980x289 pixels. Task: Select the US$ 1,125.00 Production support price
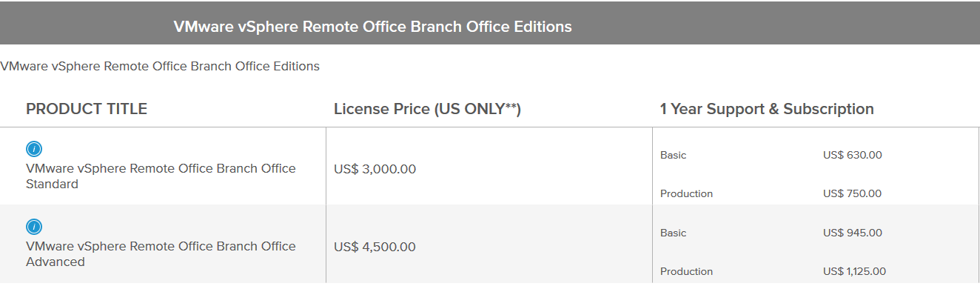[x=855, y=271]
